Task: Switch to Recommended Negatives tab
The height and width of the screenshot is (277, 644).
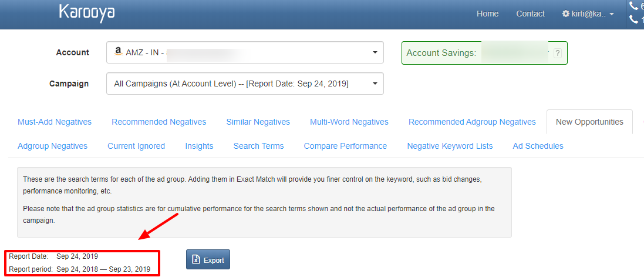Action: tap(159, 122)
